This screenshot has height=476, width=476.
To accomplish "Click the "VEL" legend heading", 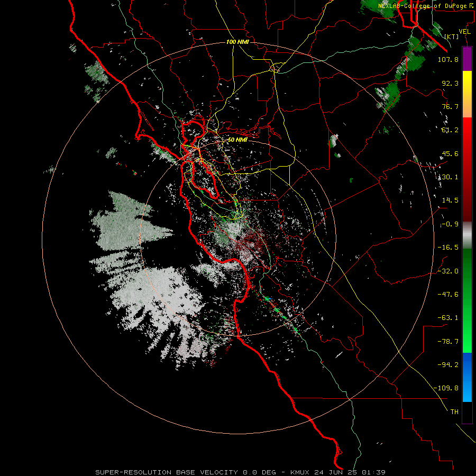I will tap(464, 31).
